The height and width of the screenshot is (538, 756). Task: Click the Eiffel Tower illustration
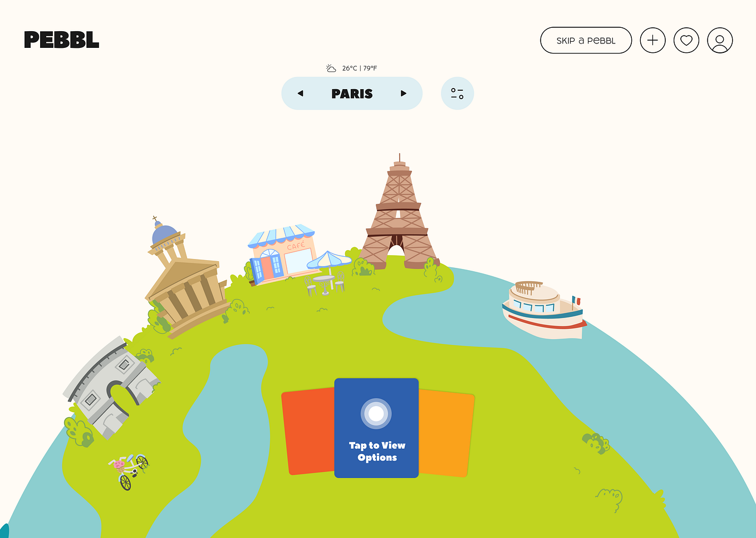399,213
